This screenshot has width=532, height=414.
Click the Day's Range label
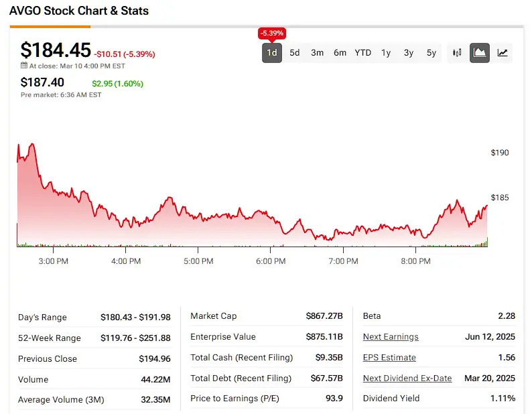point(42,318)
